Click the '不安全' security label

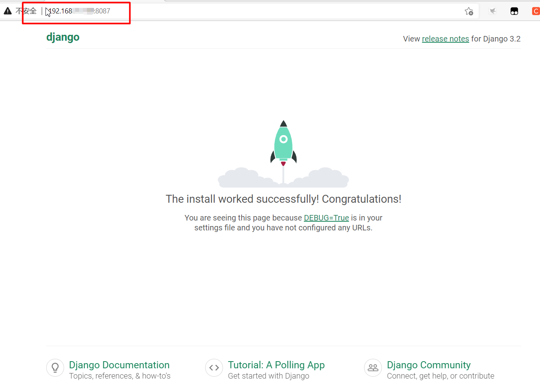point(26,11)
